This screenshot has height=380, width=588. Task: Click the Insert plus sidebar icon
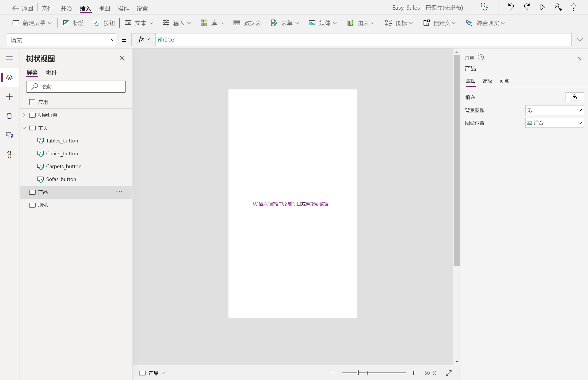point(9,97)
